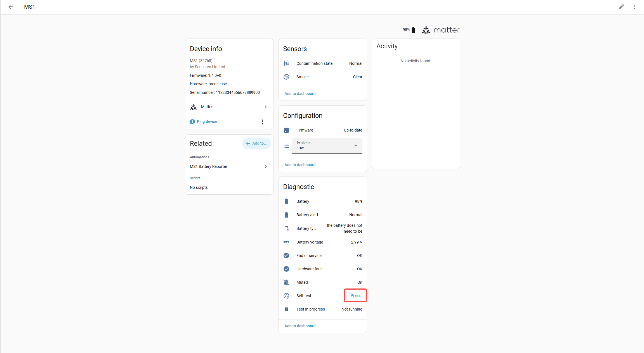This screenshot has width=644, height=353.
Task: Click the Self-test Press button
Action: 355,295
